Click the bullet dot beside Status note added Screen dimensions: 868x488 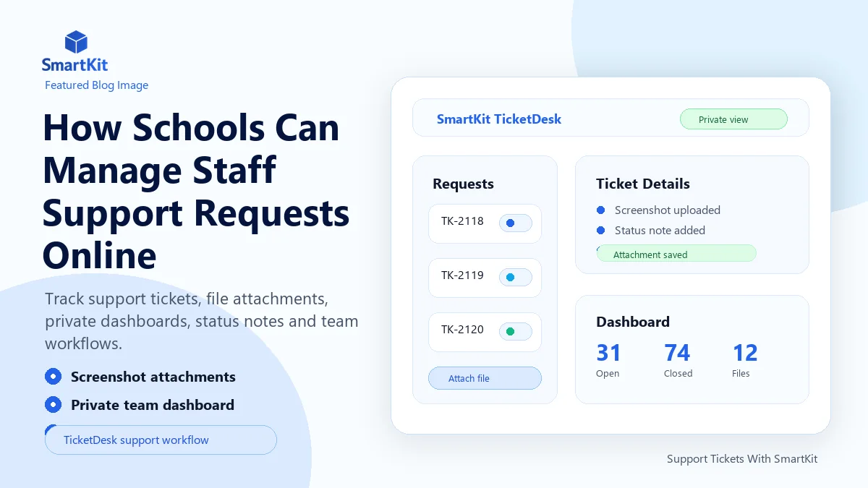600,230
